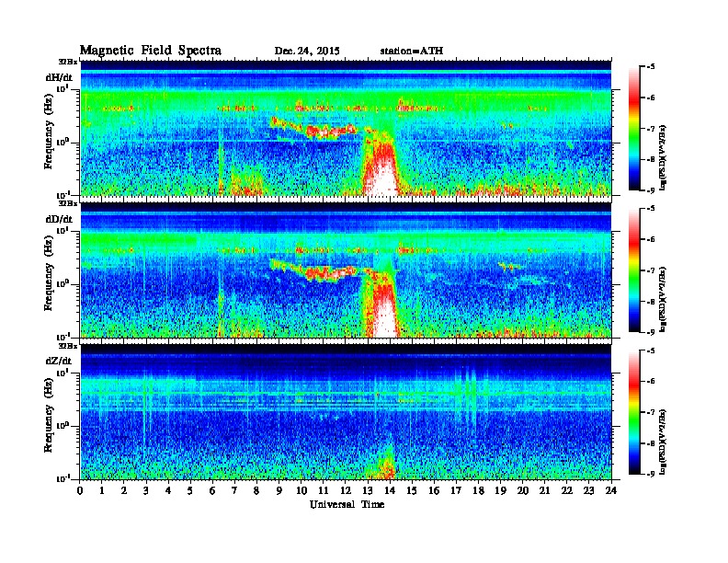Click the "12" hour tick label
The image size is (728, 563).
click(x=346, y=491)
